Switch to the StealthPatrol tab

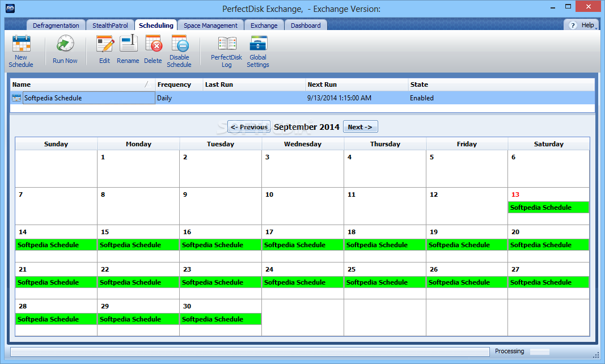[x=111, y=25]
